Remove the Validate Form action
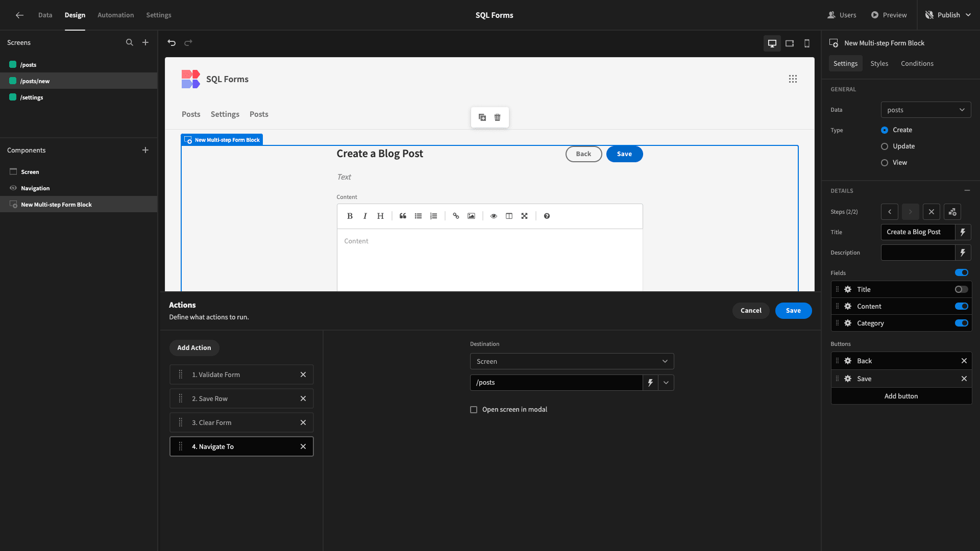This screenshot has width=980, height=551. point(303,375)
